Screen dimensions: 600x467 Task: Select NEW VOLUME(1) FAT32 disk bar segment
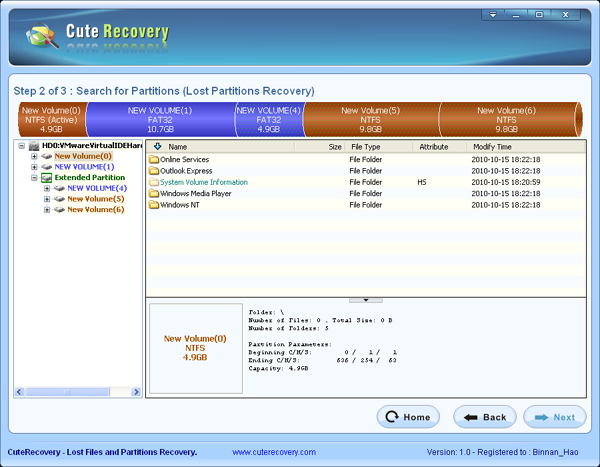pos(160,119)
